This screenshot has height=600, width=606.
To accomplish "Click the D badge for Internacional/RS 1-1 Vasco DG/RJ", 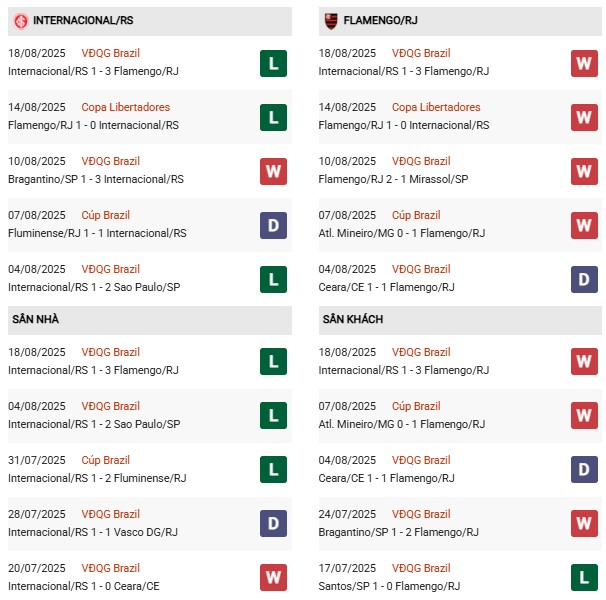I will click(273, 524).
